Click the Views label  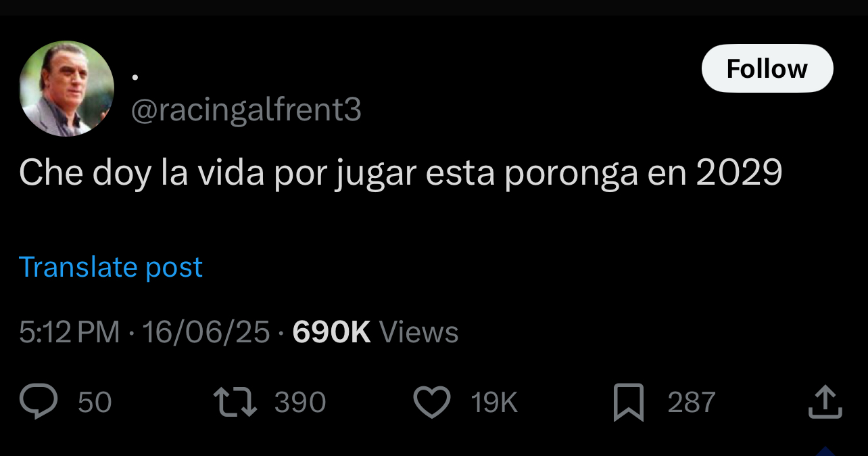click(419, 332)
